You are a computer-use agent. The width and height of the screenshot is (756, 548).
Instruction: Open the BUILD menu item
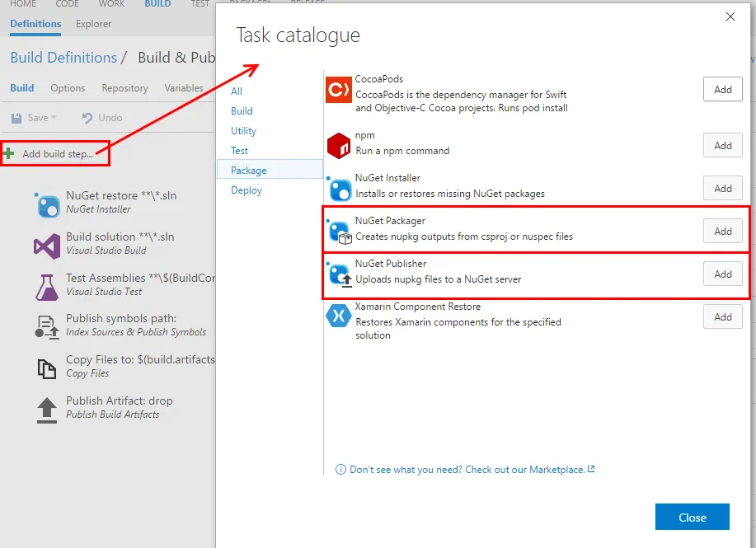coord(157,4)
